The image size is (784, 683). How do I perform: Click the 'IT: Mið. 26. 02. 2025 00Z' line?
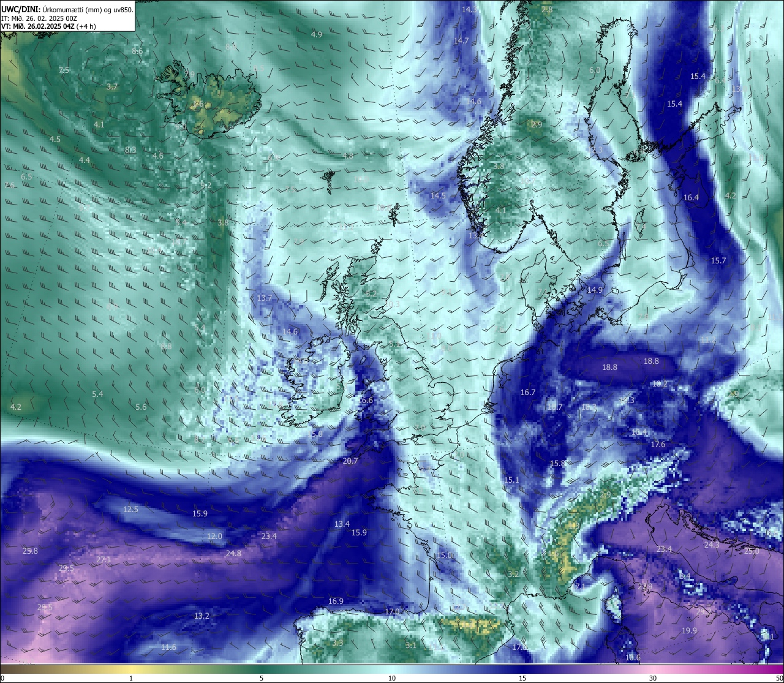pyautogui.click(x=39, y=18)
